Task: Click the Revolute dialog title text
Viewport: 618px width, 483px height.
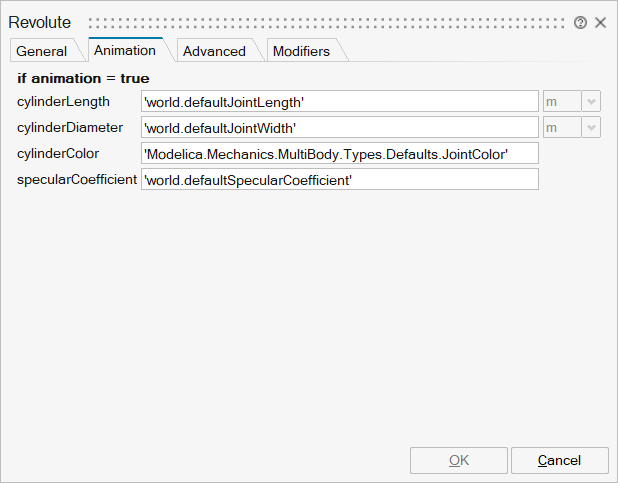Action: 40,22
